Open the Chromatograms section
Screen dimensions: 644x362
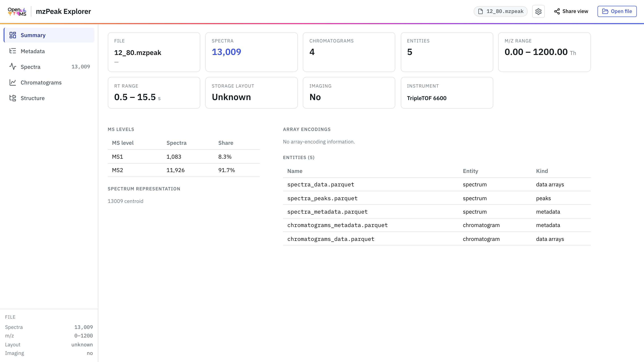click(49, 82)
